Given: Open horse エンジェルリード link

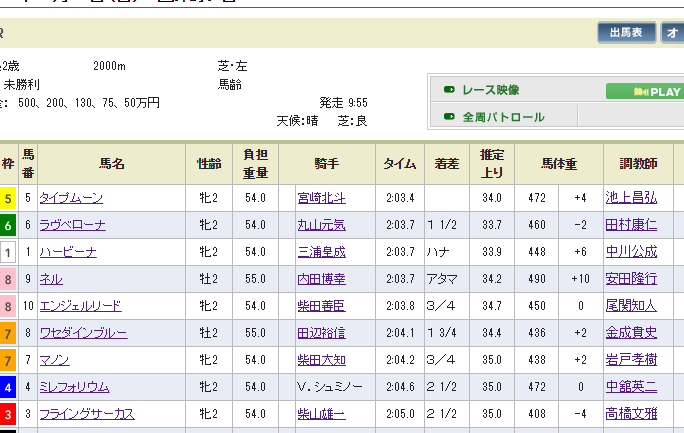Looking at the screenshot, I should (80, 306).
